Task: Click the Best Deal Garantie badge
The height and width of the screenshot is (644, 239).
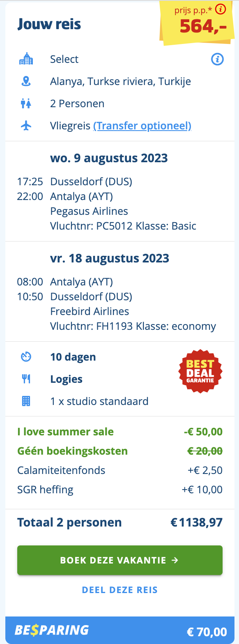Action: pos(200,371)
